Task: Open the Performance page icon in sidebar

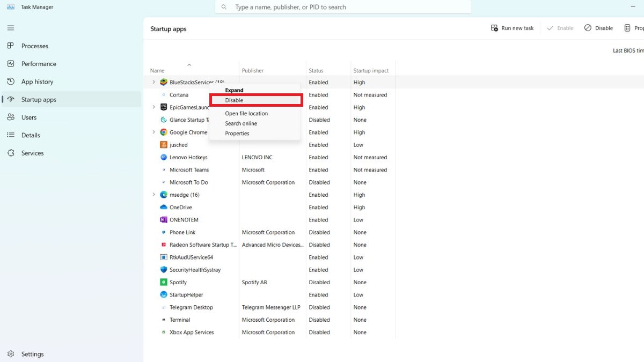Action: point(11,64)
